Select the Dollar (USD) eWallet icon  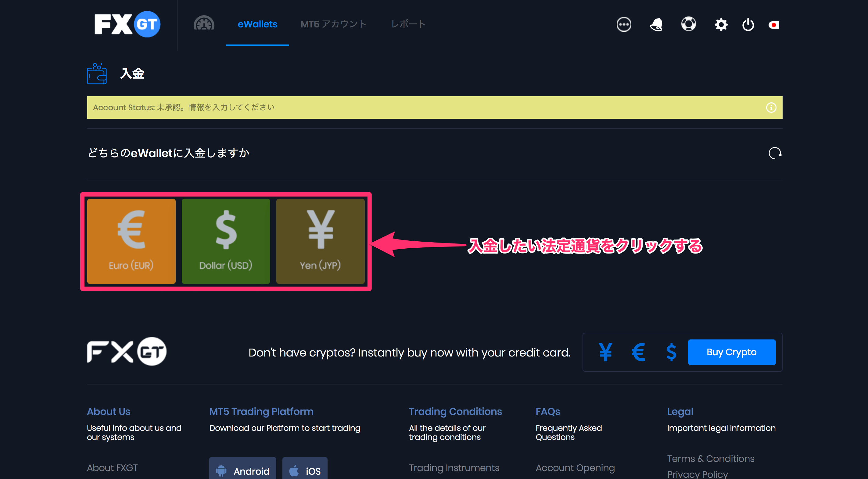pos(226,241)
